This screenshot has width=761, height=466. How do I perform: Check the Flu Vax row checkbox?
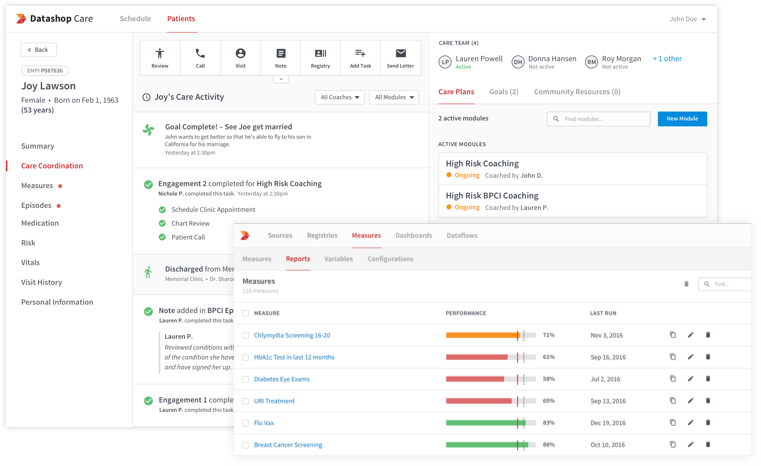(x=246, y=423)
